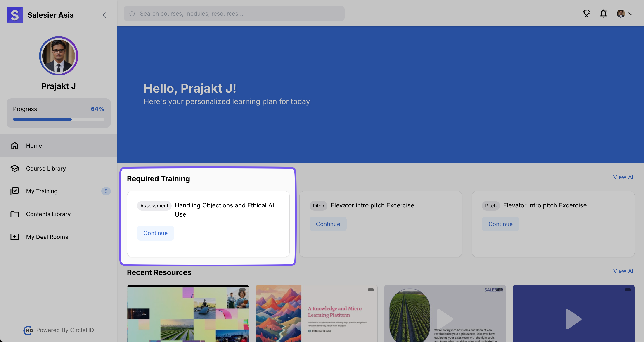This screenshot has width=644, height=342.
Task: Go to My Training menu item
Action: click(42, 191)
